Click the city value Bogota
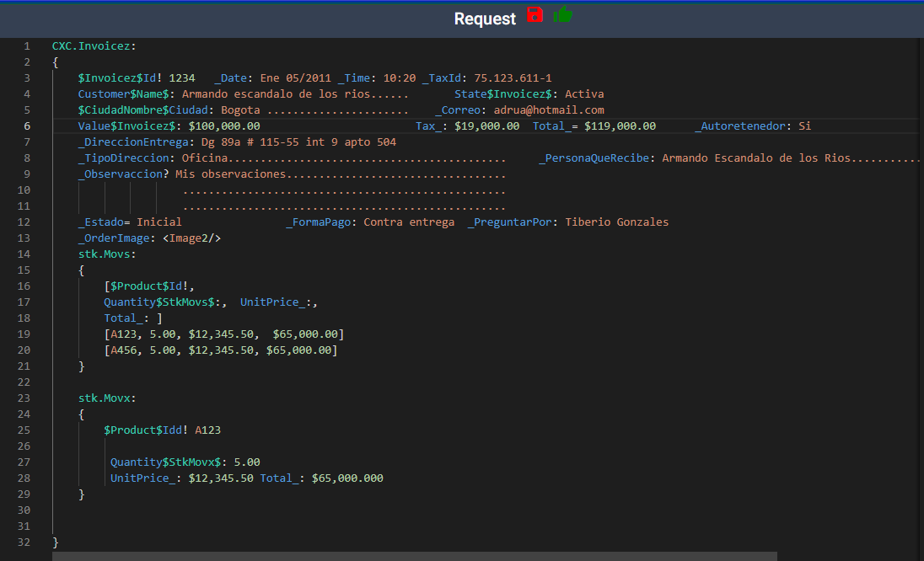 pyautogui.click(x=240, y=110)
